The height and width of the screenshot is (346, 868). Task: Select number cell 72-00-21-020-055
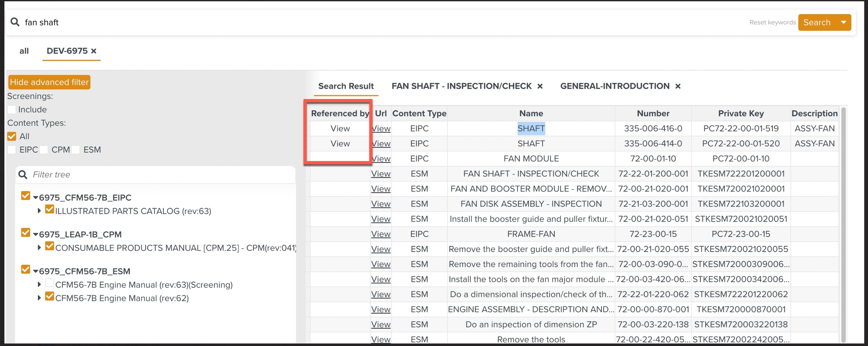point(653,249)
